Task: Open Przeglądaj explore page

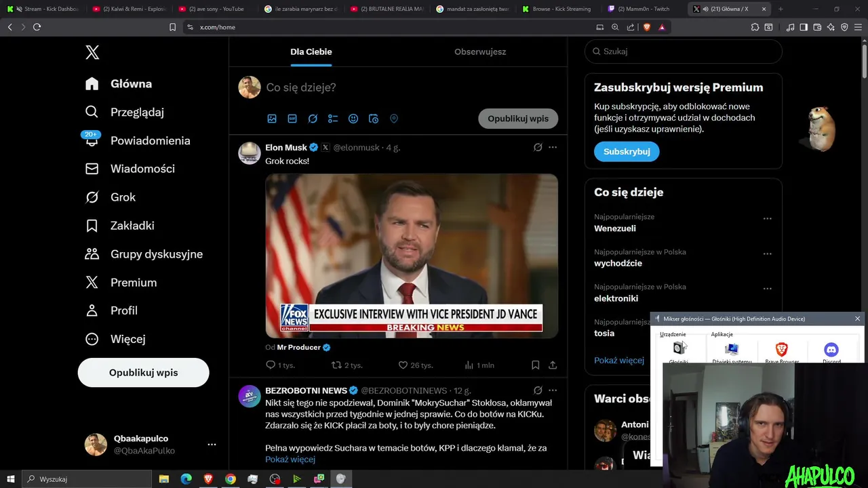Action: pos(125,113)
